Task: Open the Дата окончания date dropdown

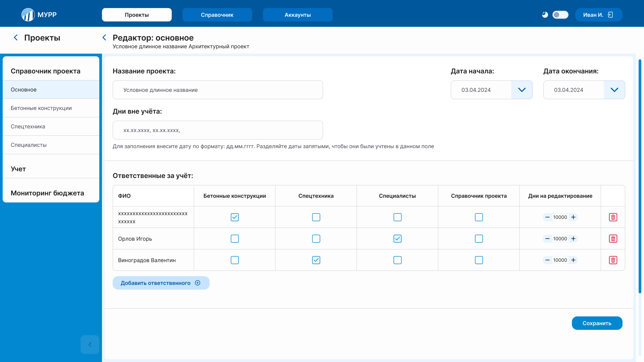Action: [x=614, y=90]
